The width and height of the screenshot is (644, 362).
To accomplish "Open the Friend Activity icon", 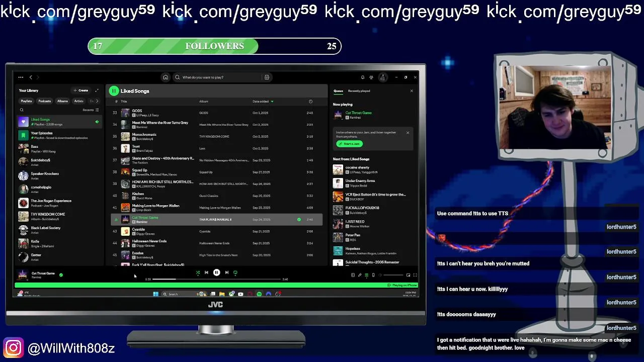I will (371, 77).
